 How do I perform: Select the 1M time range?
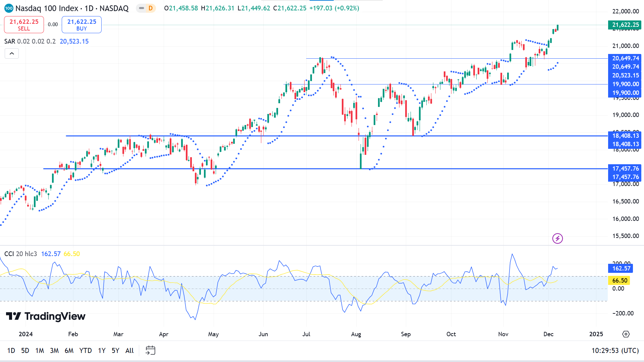click(40, 351)
